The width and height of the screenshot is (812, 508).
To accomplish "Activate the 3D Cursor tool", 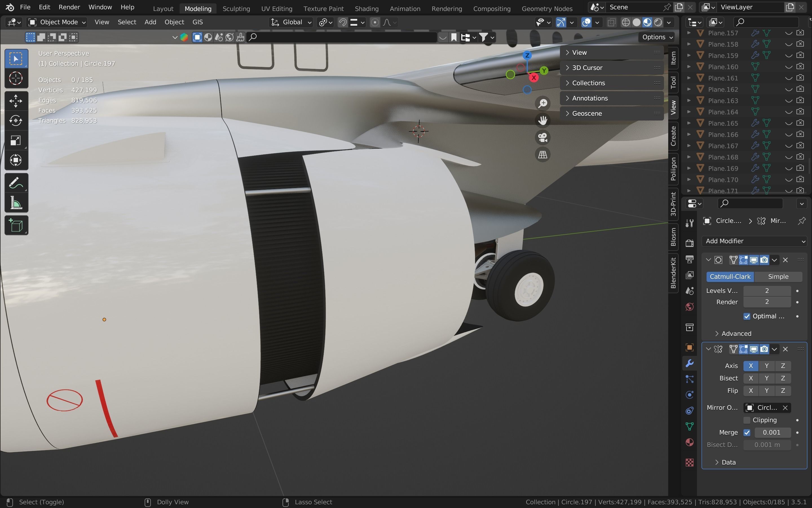I will [x=16, y=79].
